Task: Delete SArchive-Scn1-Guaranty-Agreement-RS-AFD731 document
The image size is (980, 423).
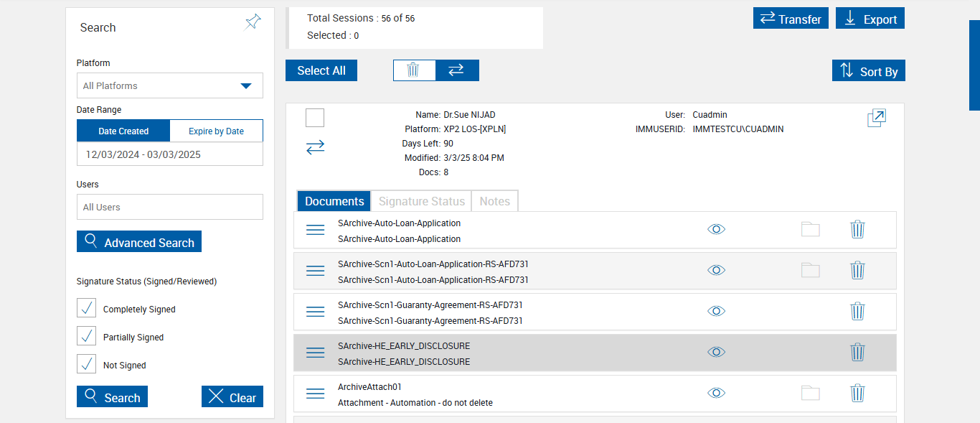Action: point(857,311)
